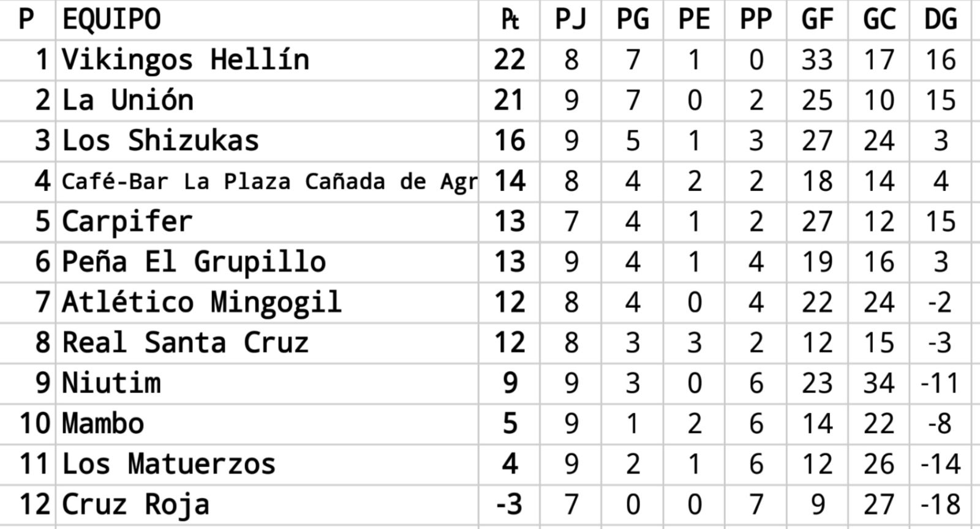Click the Real Santa Cruz cell
The width and height of the screenshot is (980, 529).
(185, 343)
